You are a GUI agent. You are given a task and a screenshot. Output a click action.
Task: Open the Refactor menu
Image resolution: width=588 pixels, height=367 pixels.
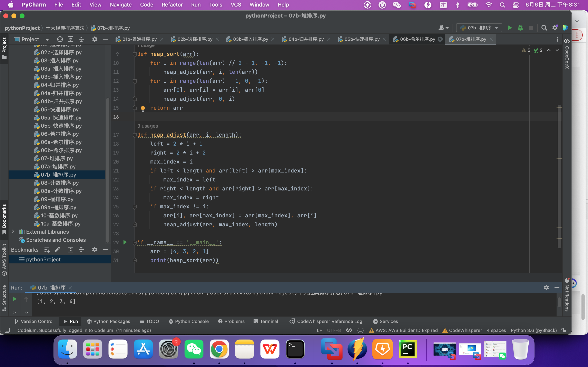[172, 5]
